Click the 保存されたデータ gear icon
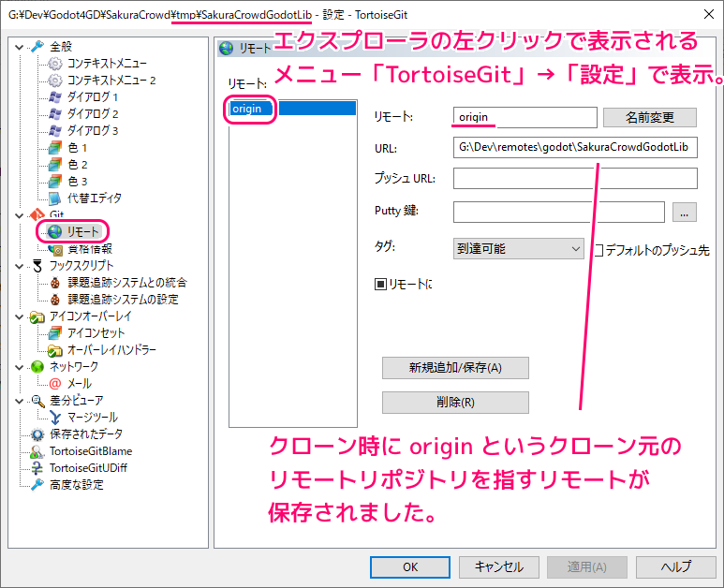 click(x=37, y=434)
